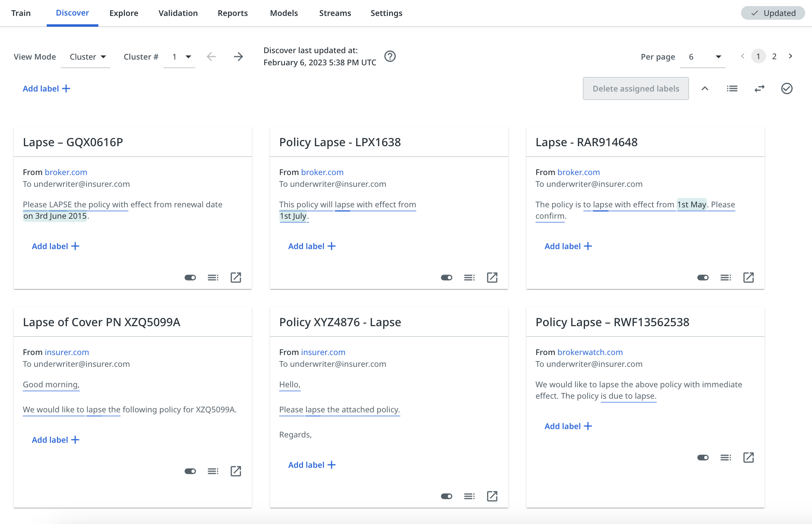Click Delete assigned labels button

coord(636,89)
